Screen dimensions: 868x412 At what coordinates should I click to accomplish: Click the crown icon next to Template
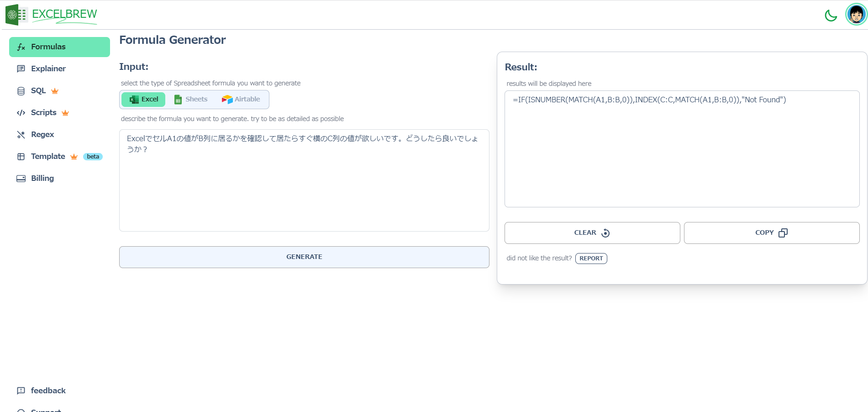tap(74, 157)
